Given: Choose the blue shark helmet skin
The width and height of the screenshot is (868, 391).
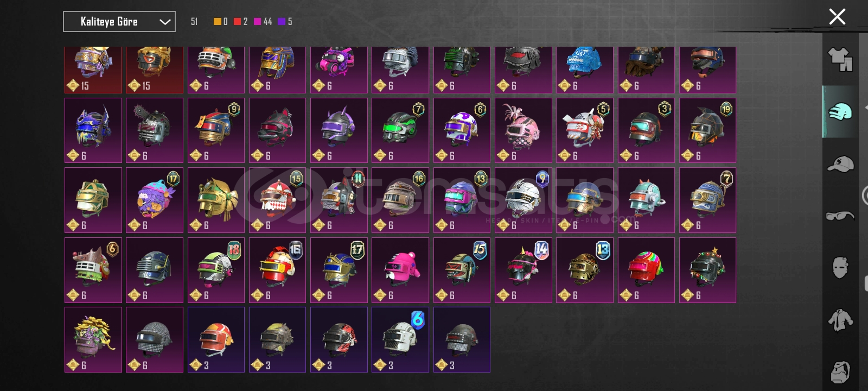Looking at the screenshot, I should (585, 70).
